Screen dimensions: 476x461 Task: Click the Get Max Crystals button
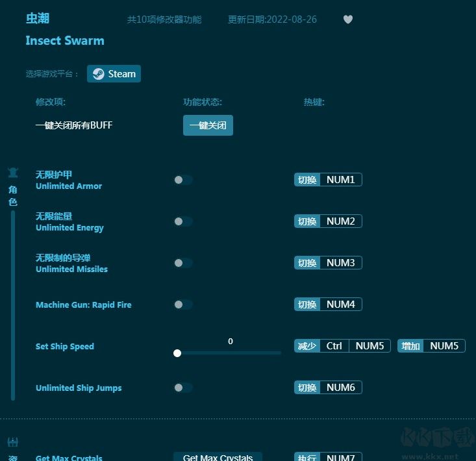(x=218, y=456)
